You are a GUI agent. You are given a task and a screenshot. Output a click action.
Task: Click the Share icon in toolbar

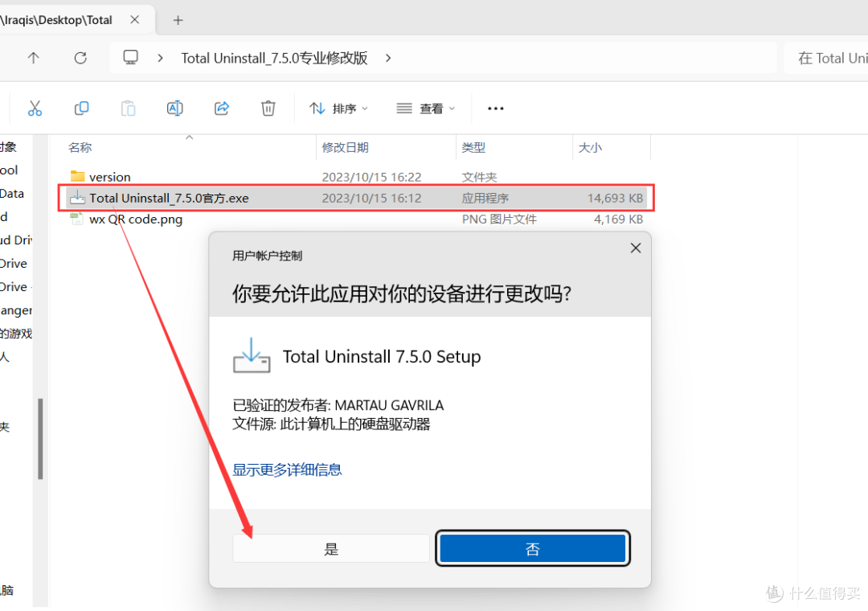(x=222, y=108)
